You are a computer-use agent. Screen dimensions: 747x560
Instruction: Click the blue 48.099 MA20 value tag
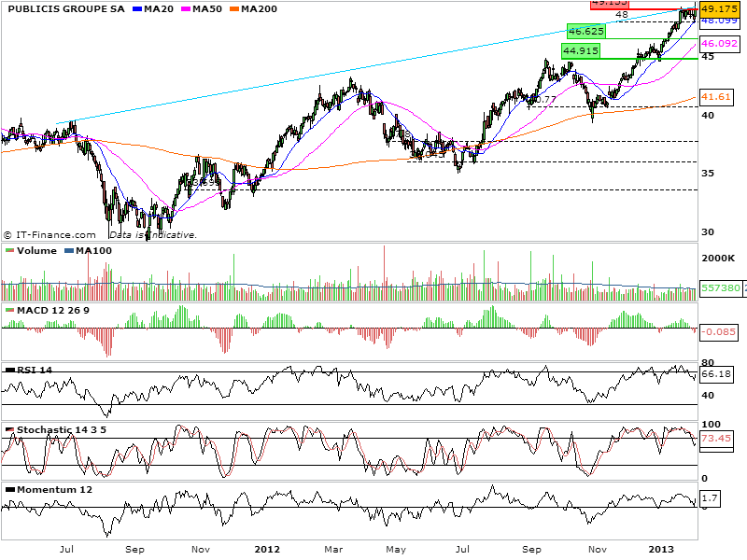(719, 21)
